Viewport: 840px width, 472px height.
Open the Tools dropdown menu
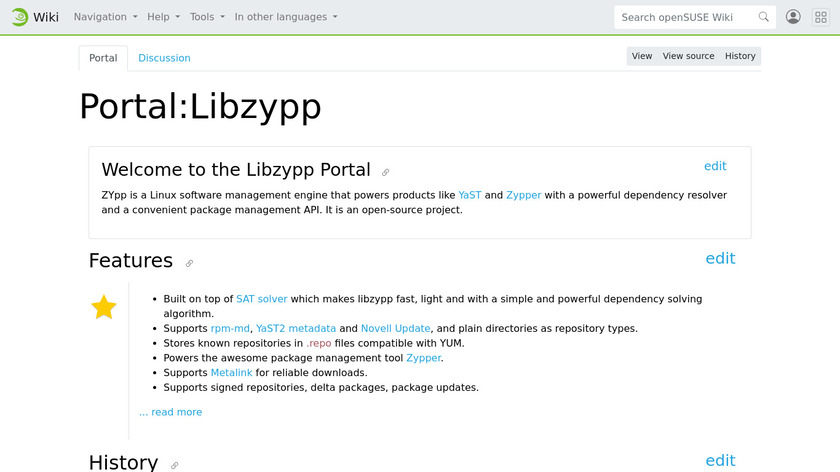[x=207, y=17]
